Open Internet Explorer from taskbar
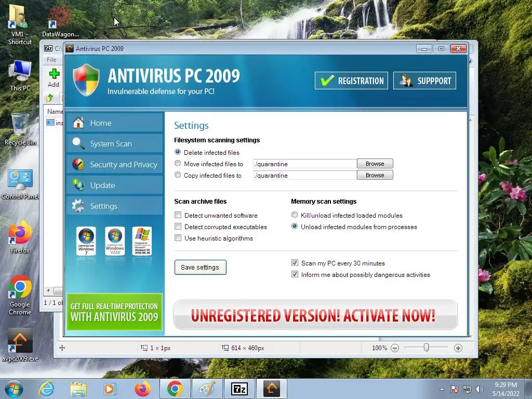The height and width of the screenshot is (399, 532). pos(46,389)
